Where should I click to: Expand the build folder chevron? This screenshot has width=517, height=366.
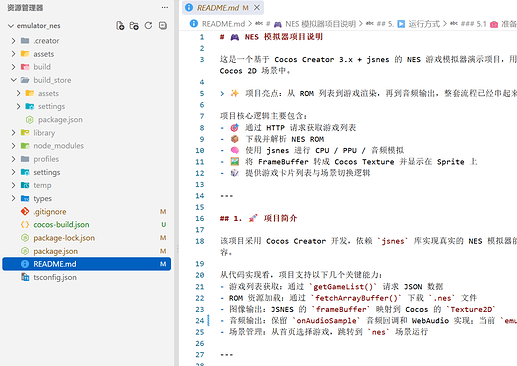(x=13, y=67)
